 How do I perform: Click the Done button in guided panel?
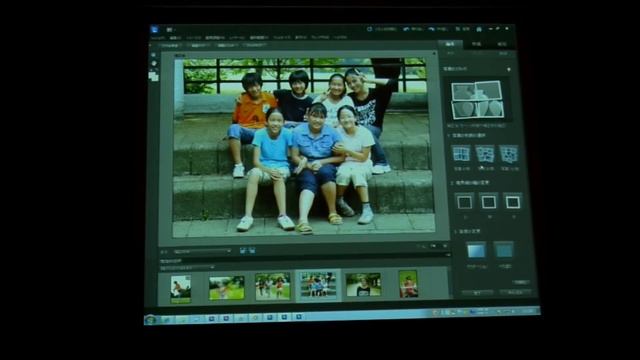tap(477, 293)
